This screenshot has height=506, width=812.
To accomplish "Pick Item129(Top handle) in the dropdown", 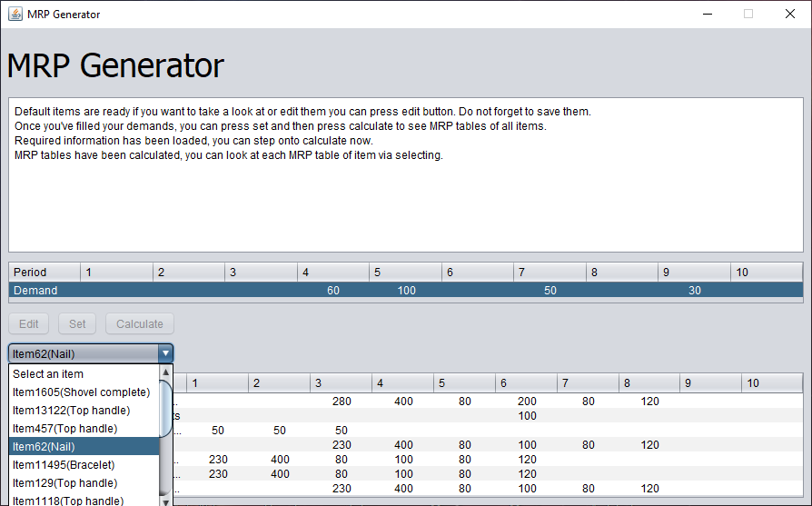I will [x=84, y=482].
